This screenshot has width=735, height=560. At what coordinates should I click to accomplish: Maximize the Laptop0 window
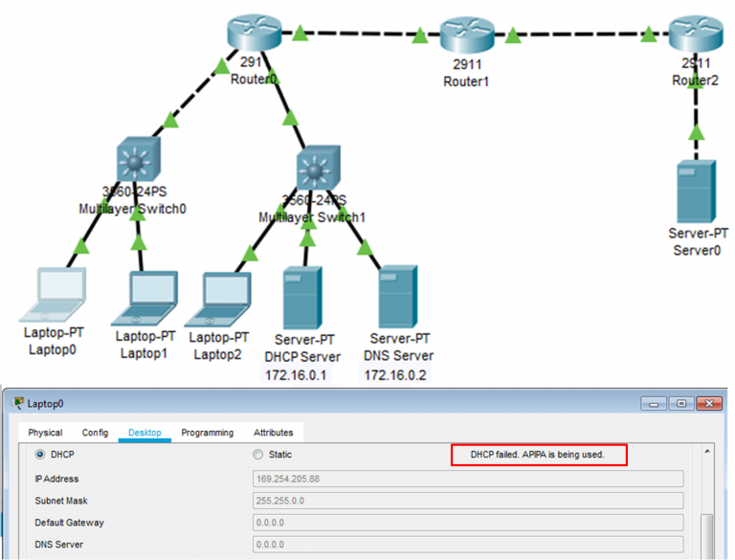(681, 403)
